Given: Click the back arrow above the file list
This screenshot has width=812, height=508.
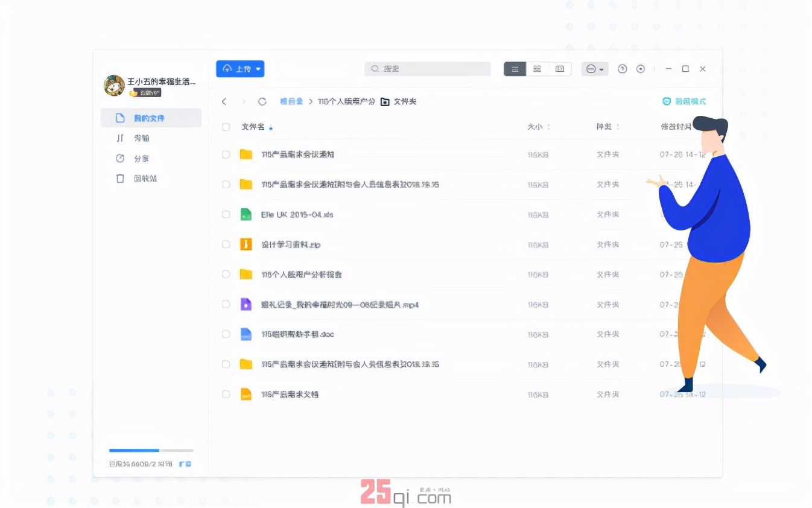Looking at the screenshot, I should (224, 101).
